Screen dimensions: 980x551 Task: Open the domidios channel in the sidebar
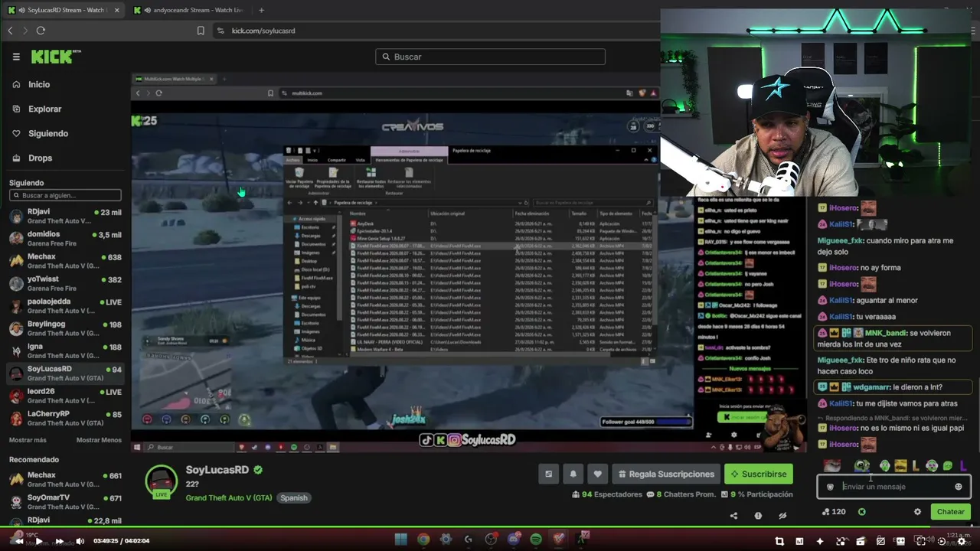click(65, 239)
